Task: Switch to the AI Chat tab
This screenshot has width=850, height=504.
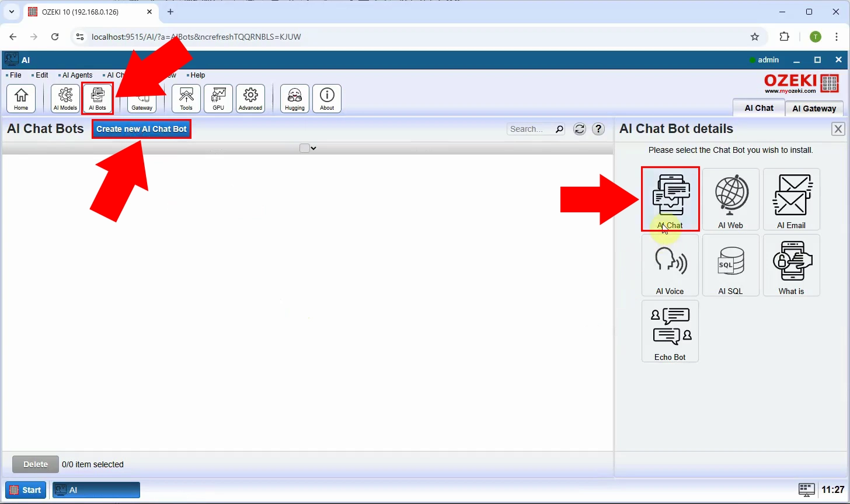Action: click(759, 108)
